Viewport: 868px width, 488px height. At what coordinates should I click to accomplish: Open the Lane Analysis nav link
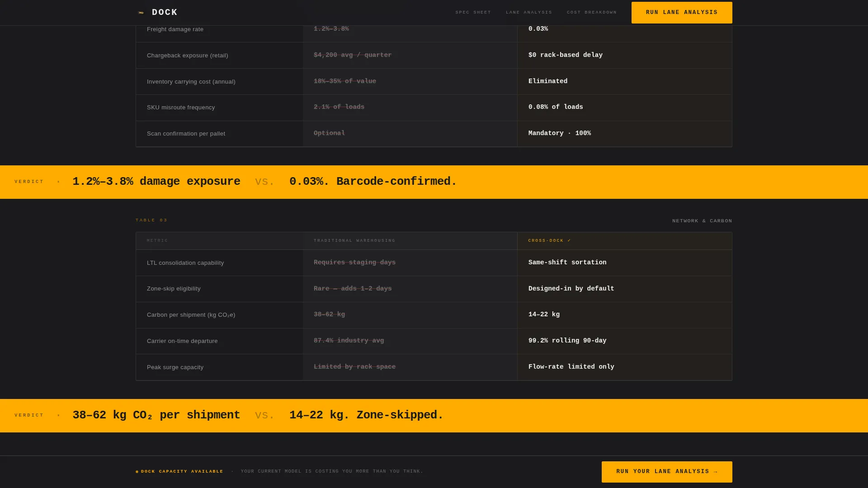point(529,13)
